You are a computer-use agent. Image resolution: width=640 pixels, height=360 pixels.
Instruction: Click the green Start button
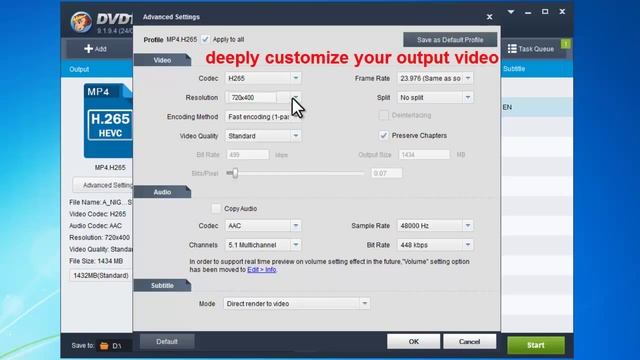tap(536, 345)
